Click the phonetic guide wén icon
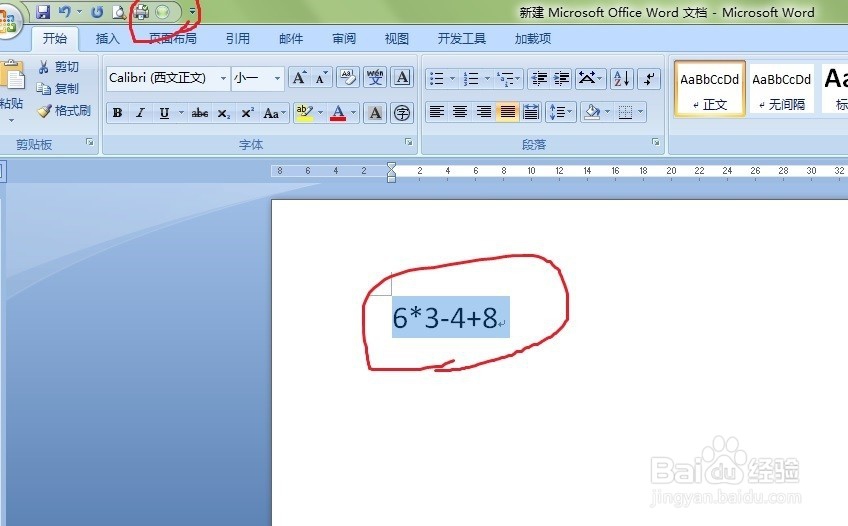 (375, 78)
